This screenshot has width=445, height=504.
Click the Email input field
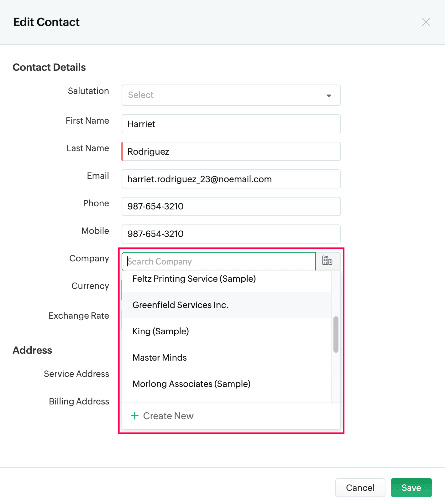pyautogui.click(x=231, y=179)
